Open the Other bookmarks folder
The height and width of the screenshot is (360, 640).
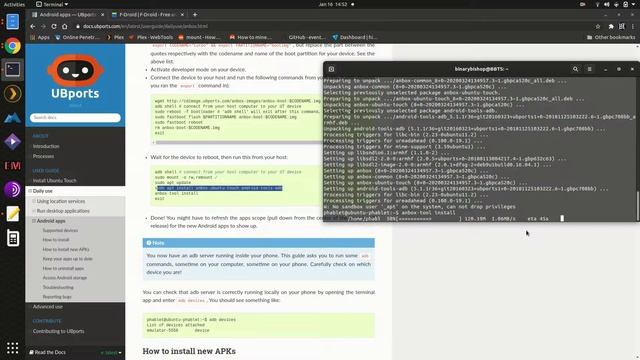(x=611, y=37)
